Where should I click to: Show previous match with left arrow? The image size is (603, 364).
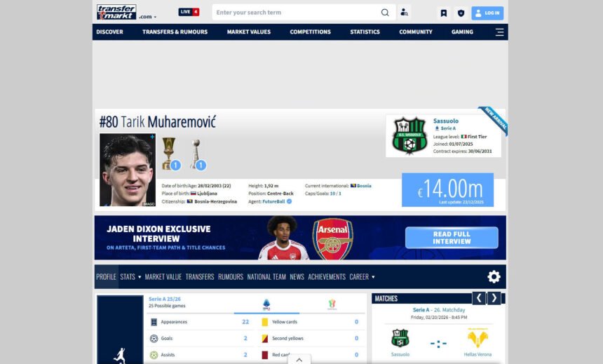tap(479, 298)
